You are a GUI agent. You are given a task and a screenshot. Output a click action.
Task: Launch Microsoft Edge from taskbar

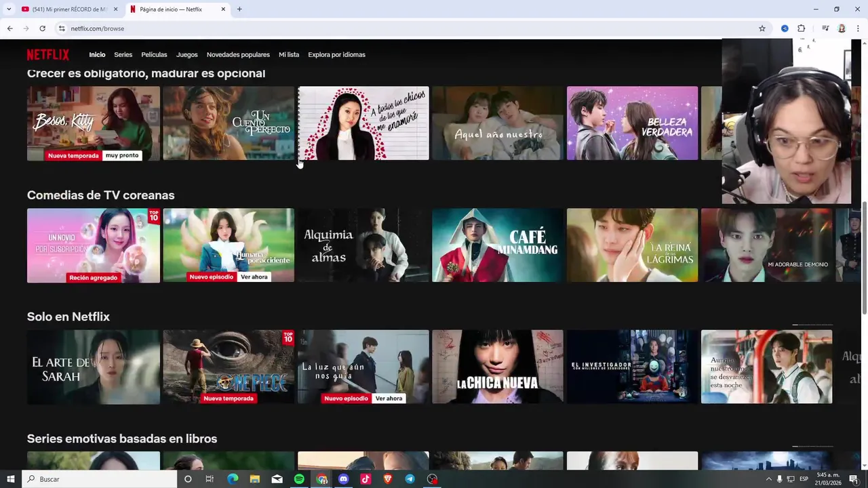coord(233,479)
